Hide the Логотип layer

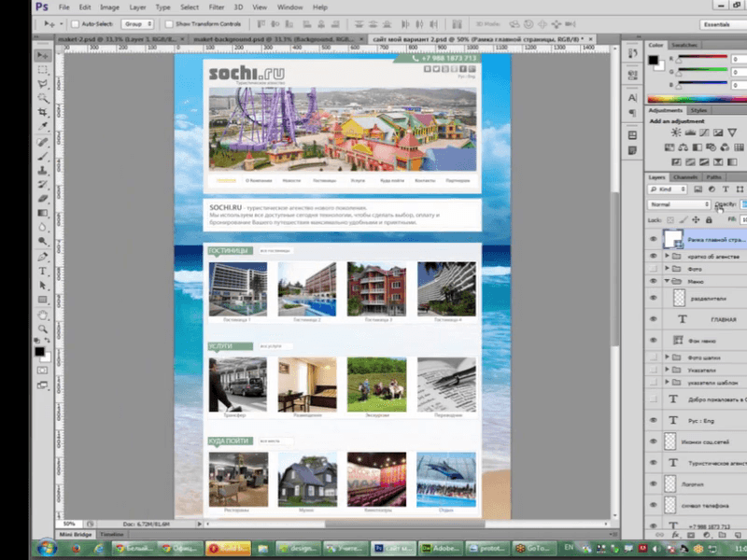pyautogui.click(x=653, y=483)
